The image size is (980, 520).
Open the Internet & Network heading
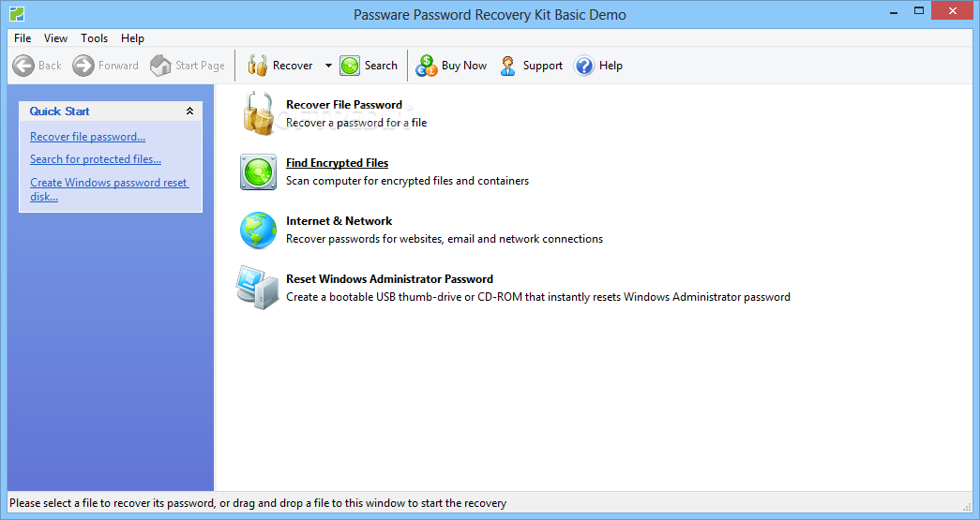pos(339,221)
